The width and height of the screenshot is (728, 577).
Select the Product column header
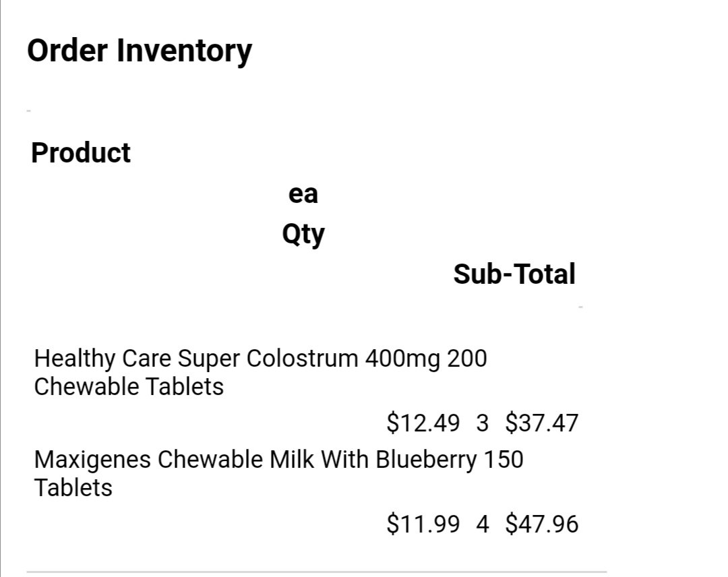coord(81,153)
